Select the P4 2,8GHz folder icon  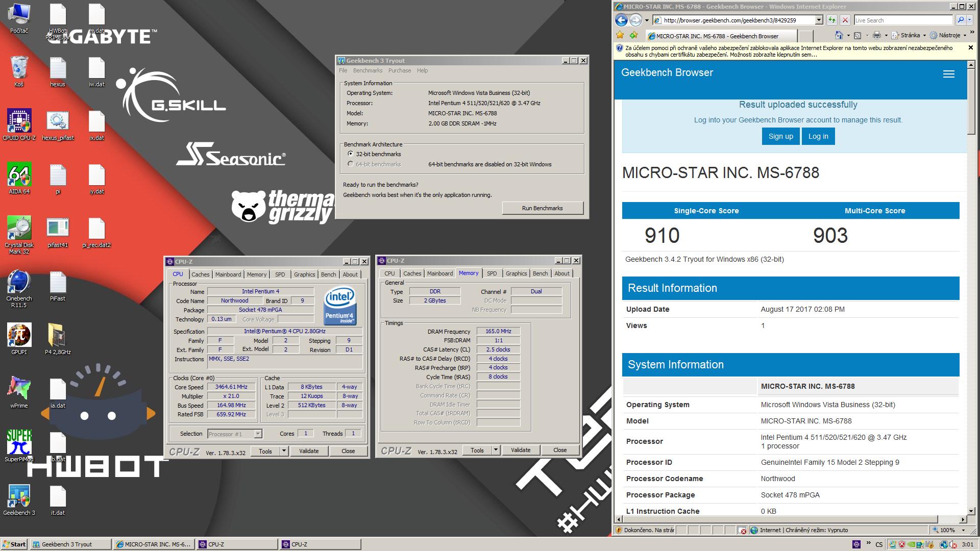58,339
